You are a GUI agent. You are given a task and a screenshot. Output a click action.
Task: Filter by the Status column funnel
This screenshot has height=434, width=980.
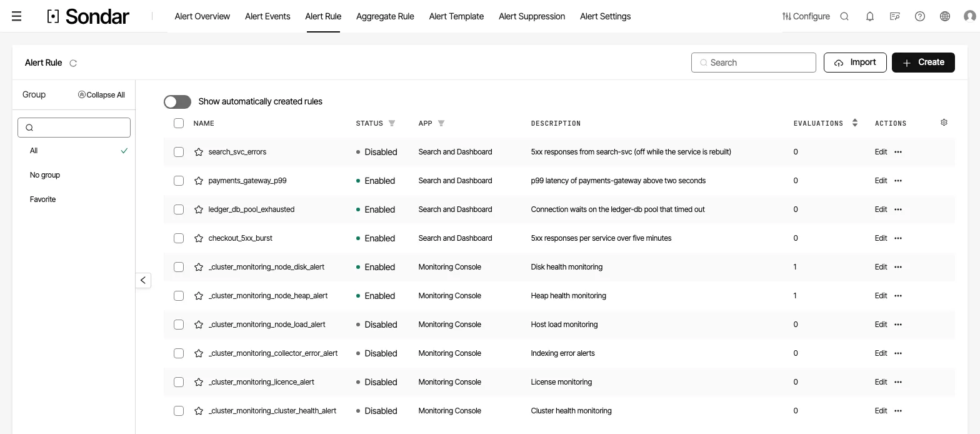[x=392, y=123]
